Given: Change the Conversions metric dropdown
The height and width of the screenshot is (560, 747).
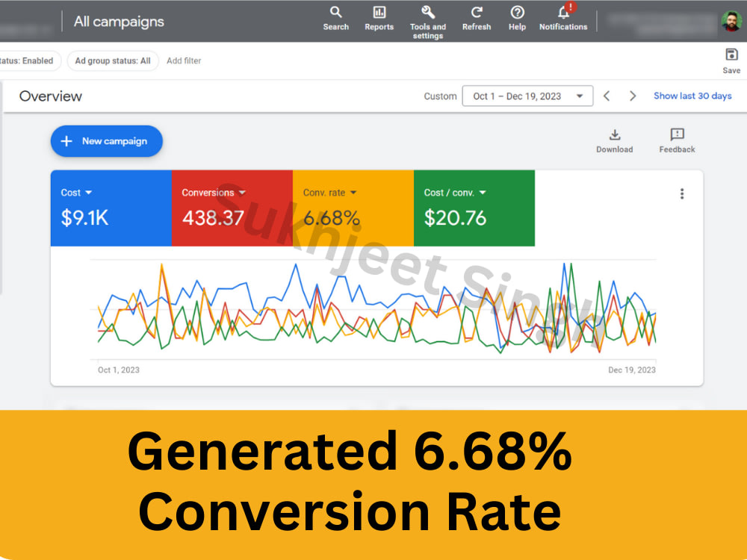Looking at the screenshot, I should (214, 193).
